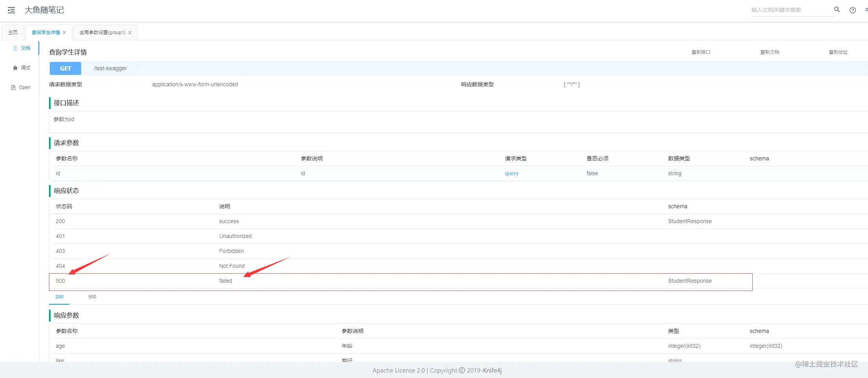Click the search magnifier icon
The image size is (868, 378).
[x=837, y=9]
